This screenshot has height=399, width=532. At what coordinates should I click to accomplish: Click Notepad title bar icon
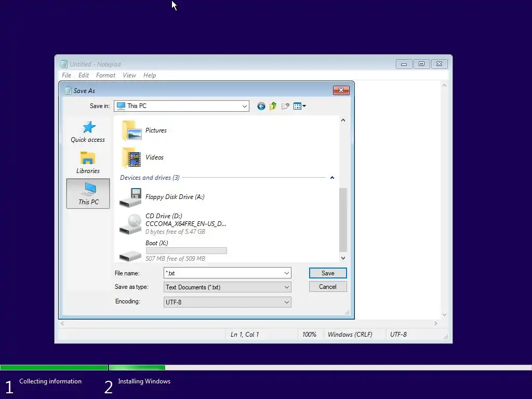(x=64, y=64)
